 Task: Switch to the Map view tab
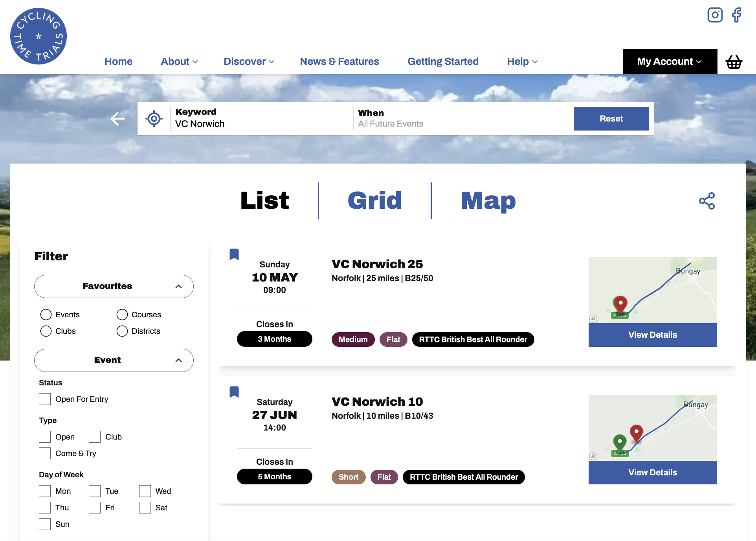[x=488, y=201]
